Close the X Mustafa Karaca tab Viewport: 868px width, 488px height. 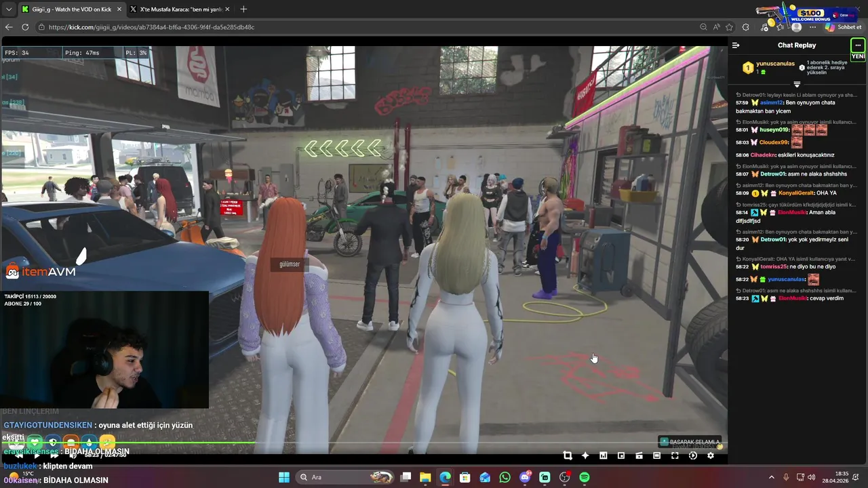click(227, 9)
